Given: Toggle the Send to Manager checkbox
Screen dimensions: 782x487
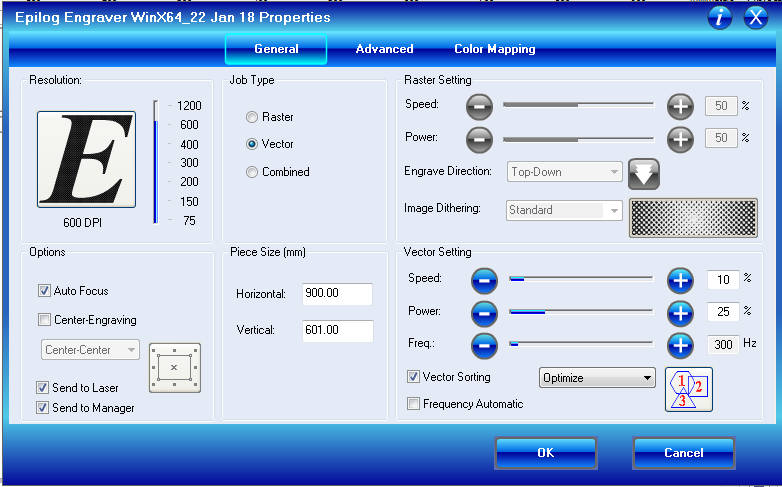Looking at the screenshot, I should coord(42,408).
